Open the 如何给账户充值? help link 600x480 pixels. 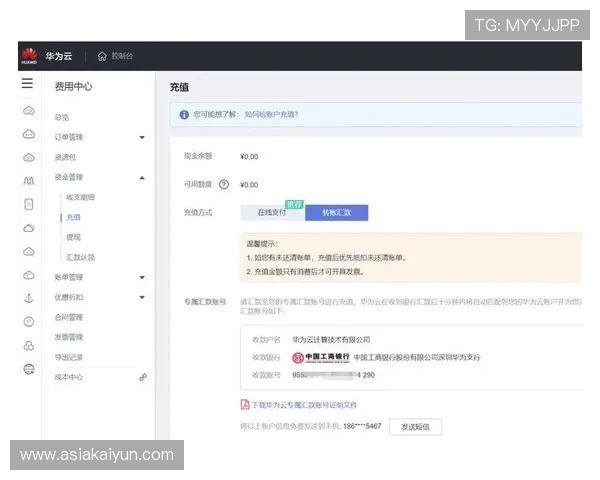pyautogui.click(x=271, y=114)
